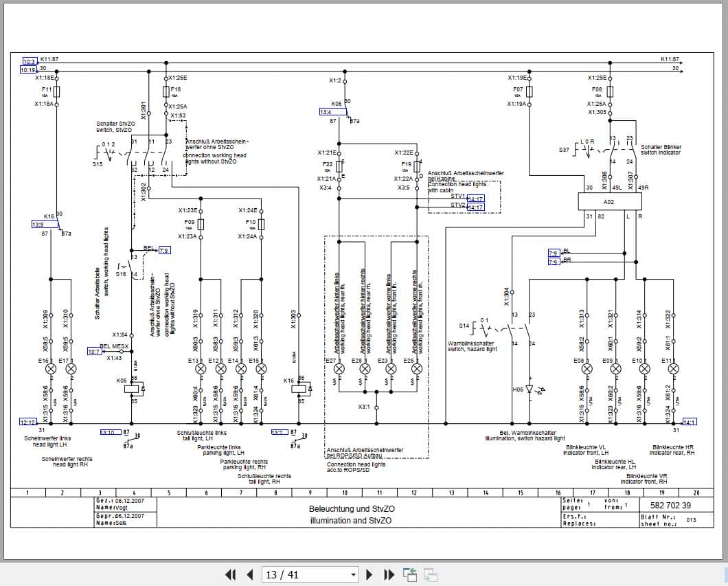Click the E16 headlight lamp symbol

tap(51, 369)
